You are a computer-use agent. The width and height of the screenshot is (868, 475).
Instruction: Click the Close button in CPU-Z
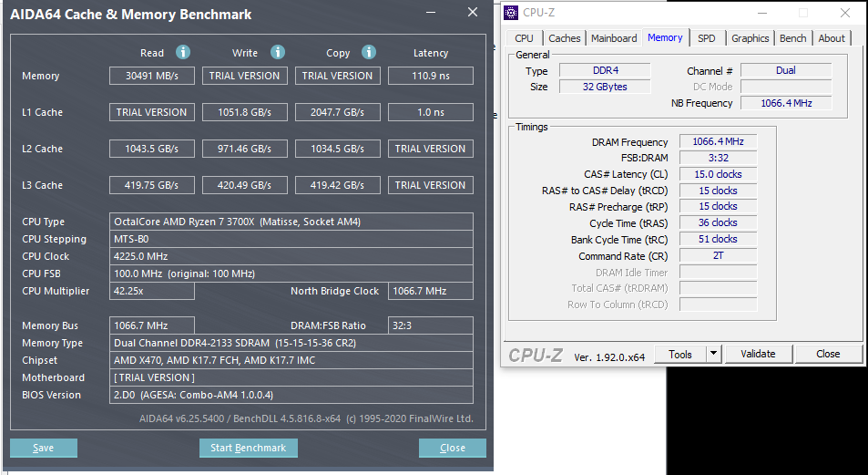[x=828, y=354]
